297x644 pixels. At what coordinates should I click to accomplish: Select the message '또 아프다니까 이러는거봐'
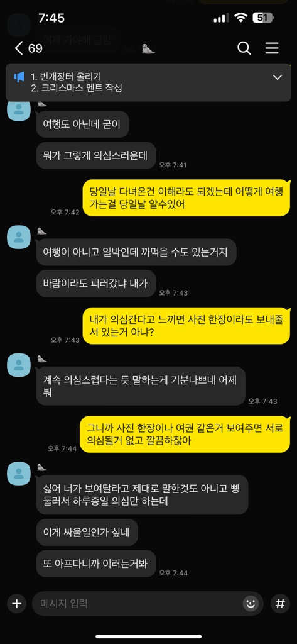pyautogui.click(x=96, y=563)
